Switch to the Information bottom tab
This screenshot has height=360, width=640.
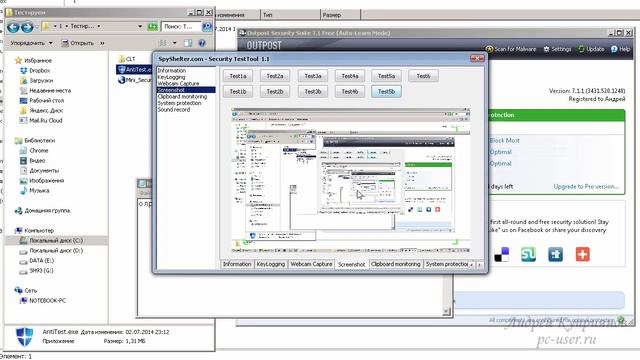(237, 264)
